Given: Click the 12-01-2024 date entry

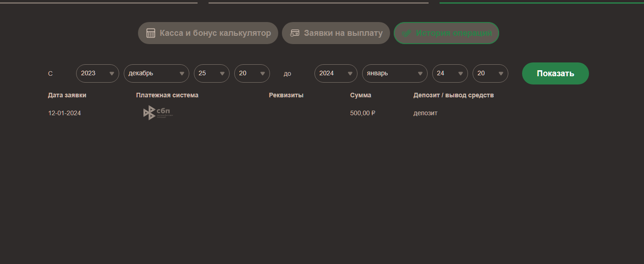Looking at the screenshot, I should pos(64,113).
